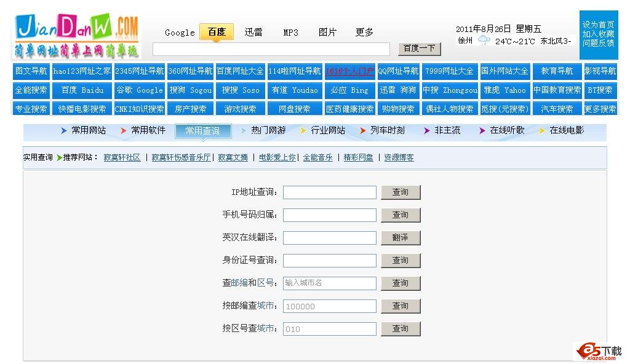Open 有道 Youdao search link
630x364 pixels.
point(295,90)
